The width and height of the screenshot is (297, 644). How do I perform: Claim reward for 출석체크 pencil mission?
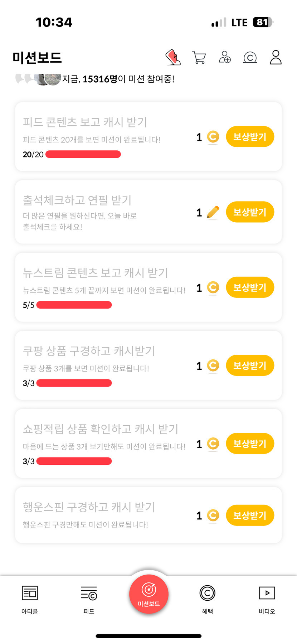click(x=250, y=212)
